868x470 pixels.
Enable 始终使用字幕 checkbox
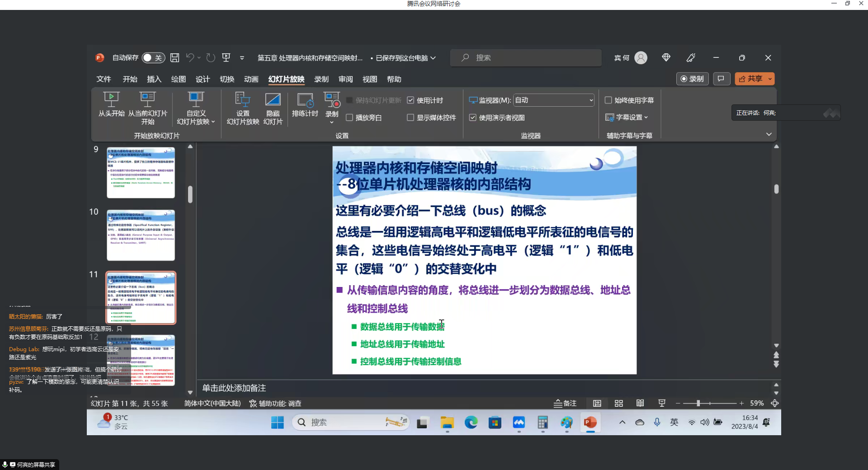tap(609, 100)
